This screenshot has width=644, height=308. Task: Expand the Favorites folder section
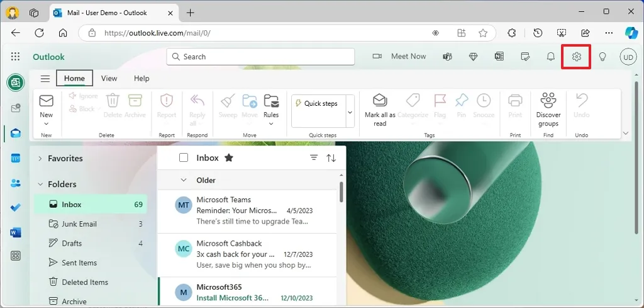tap(40, 159)
